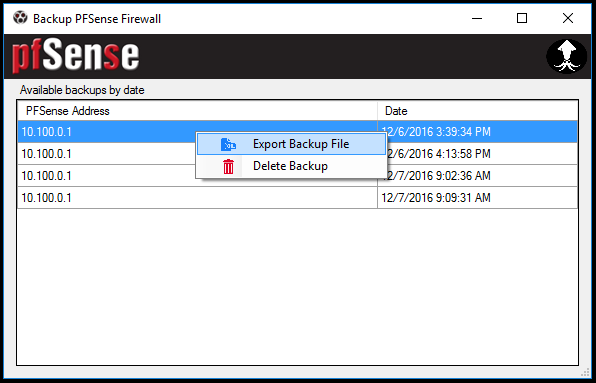
Task: Click the app icon in title bar
Action: [20, 17]
